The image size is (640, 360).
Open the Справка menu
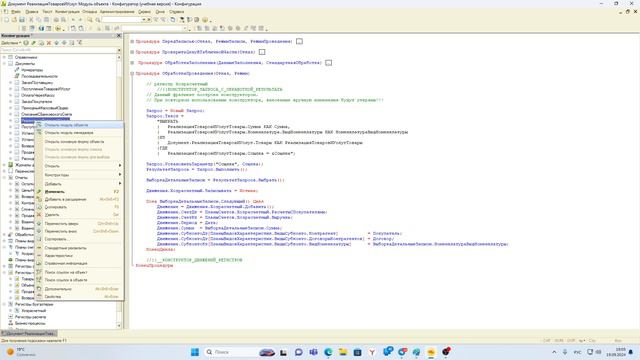[x=176, y=12]
